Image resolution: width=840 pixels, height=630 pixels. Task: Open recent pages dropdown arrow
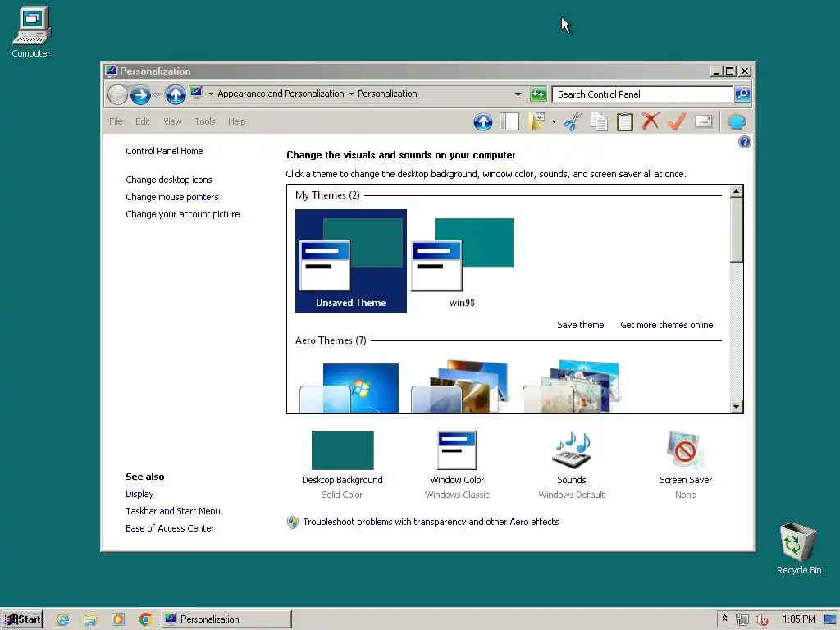point(157,95)
